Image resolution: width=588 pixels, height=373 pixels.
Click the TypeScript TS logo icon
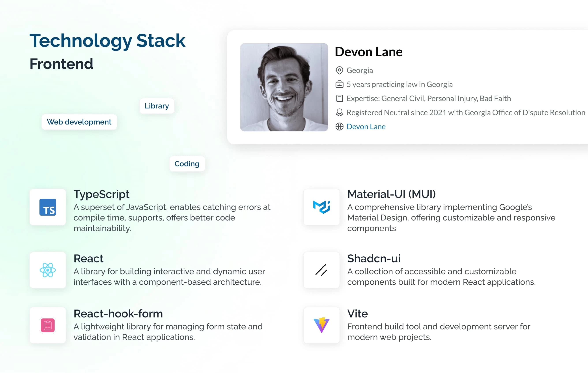coord(48,207)
